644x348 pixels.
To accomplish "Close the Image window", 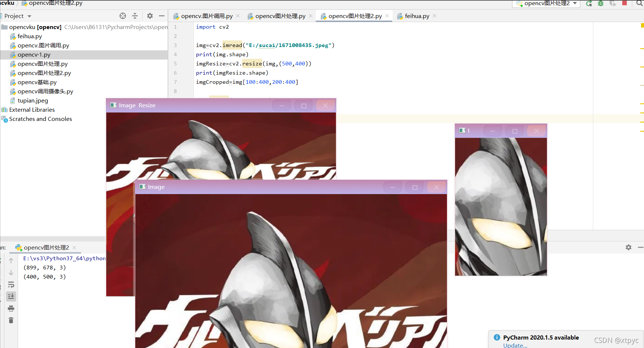I will 436,187.
